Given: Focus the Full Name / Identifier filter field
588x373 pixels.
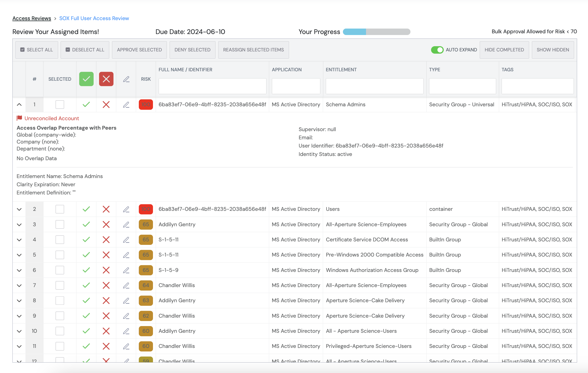Looking at the screenshot, I should (x=213, y=86).
